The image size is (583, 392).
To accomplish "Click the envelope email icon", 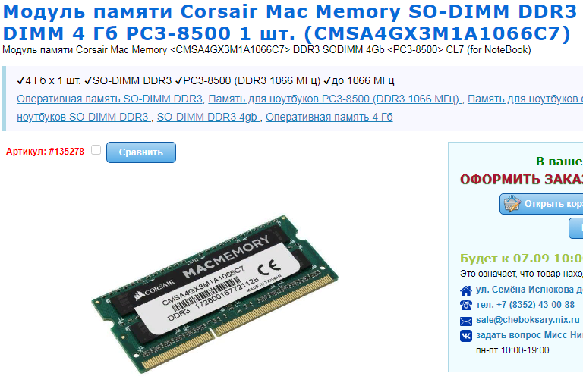I will pyautogui.click(x=466, y=321).
